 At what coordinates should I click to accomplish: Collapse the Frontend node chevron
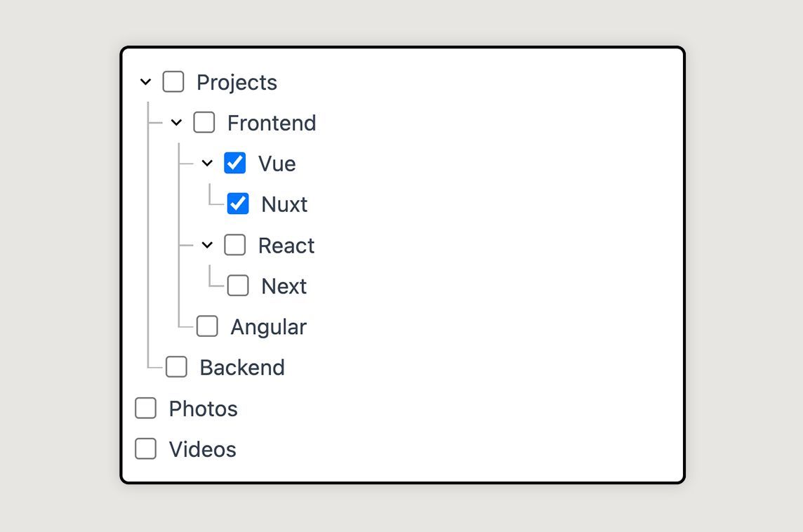coord(176,123)
